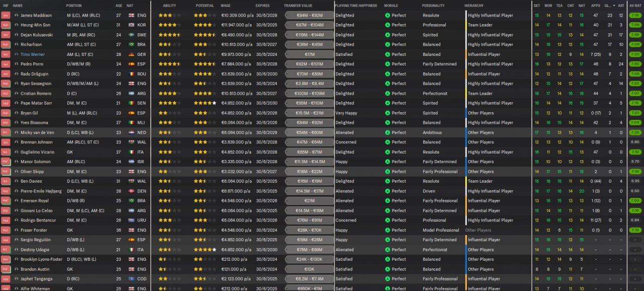Click the green morale icon in Guglielmo Vicario's row
This screenshot has height=291, width=644.
387,152
